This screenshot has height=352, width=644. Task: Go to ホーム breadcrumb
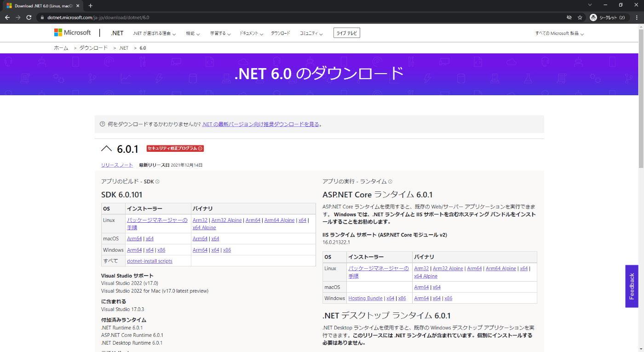[61, 48]
